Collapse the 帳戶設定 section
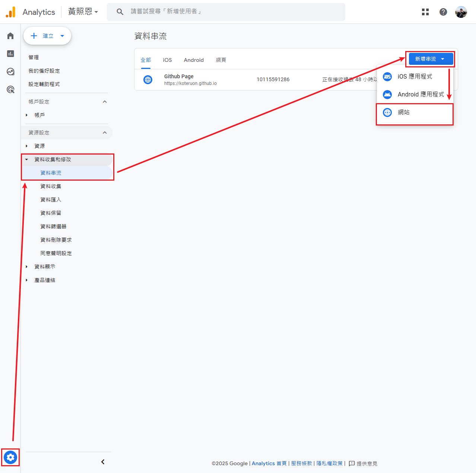Image resolution: width=476 pixels, height=473 pixels. click(x=105, y=101)
